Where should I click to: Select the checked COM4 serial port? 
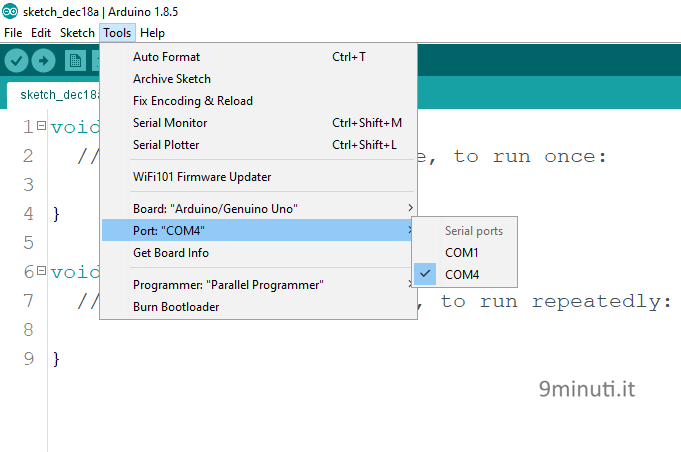465,274
